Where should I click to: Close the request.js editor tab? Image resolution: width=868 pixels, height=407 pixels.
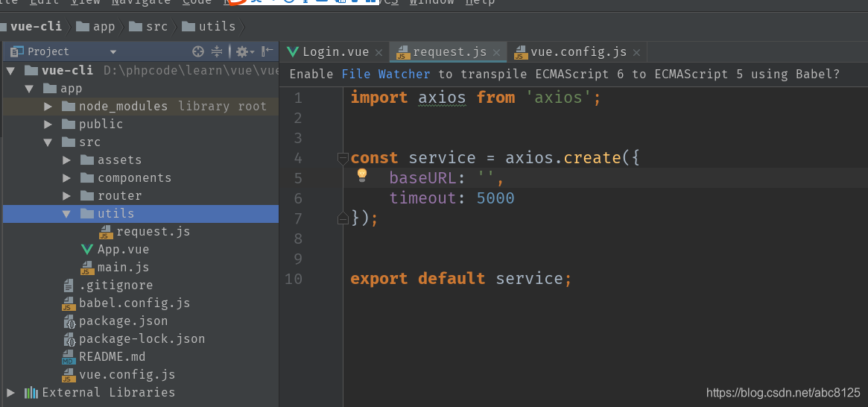click(x=496, y=53)
